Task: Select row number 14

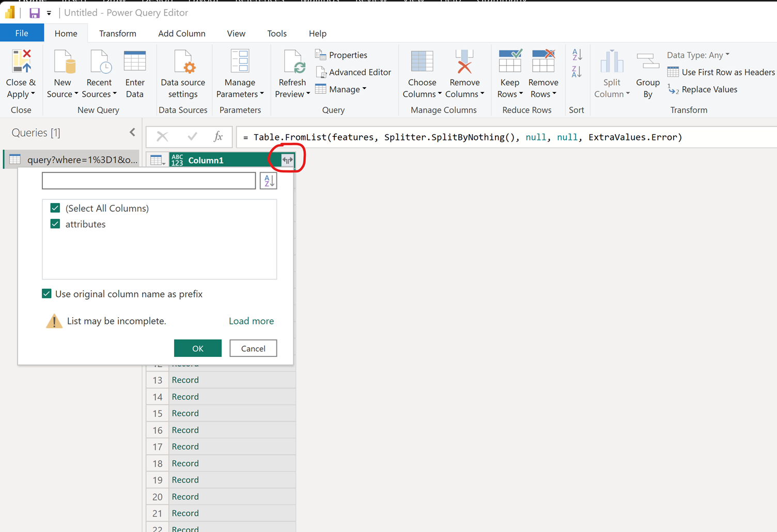Action: (x=158, y=397)
